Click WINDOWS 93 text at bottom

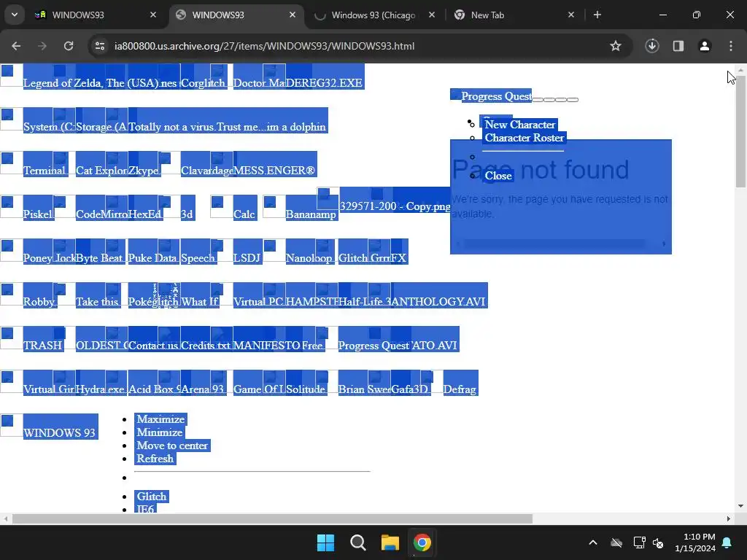60,433
